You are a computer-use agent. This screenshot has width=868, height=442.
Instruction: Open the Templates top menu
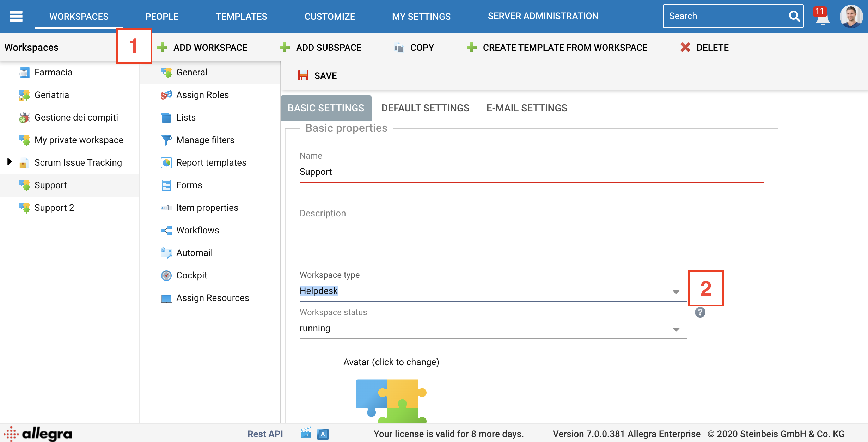(x=242, y=16)
